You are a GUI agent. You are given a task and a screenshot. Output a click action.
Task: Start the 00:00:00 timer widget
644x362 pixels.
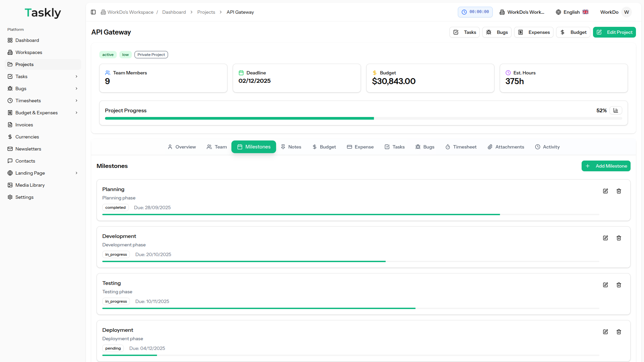click(475, 12)
